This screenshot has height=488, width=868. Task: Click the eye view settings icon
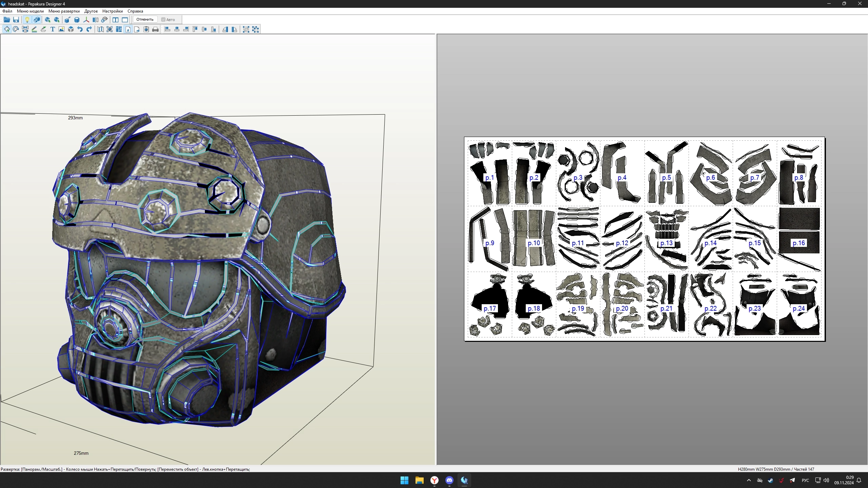pos(105,20)
